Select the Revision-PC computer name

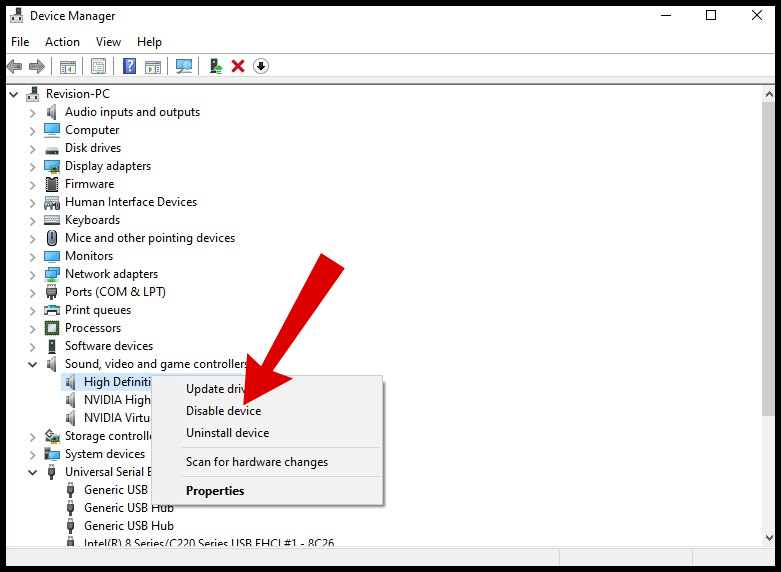pos(78,94)
